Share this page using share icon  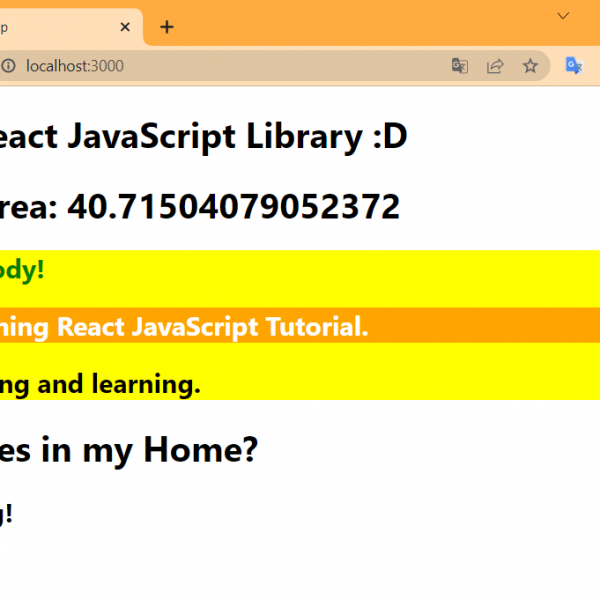[x=495, y=66]
